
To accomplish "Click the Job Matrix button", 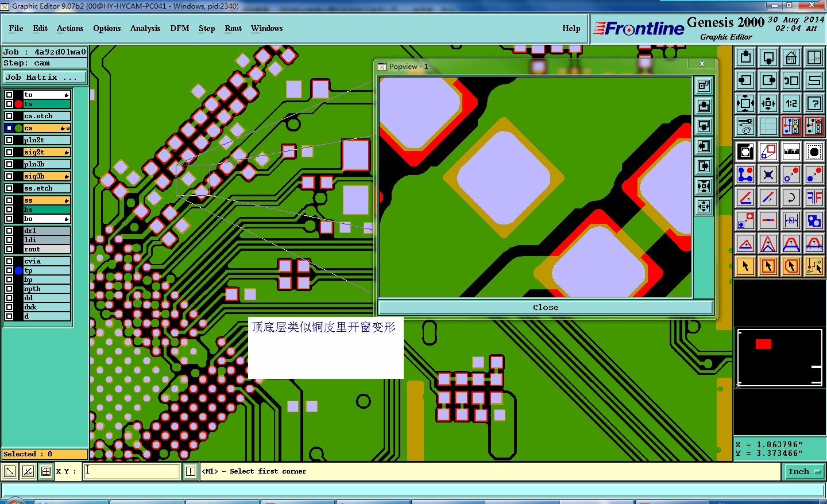I will tap(45, 77).
